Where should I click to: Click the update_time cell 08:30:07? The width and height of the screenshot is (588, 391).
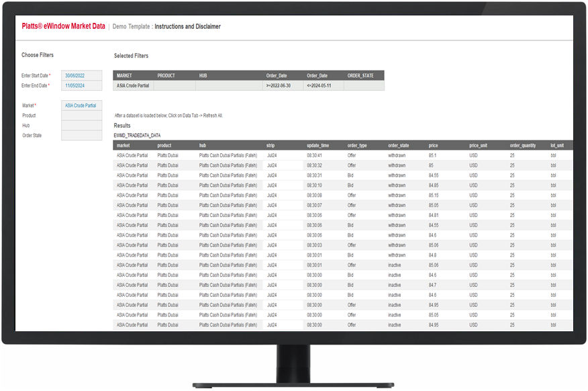[314, 206]
